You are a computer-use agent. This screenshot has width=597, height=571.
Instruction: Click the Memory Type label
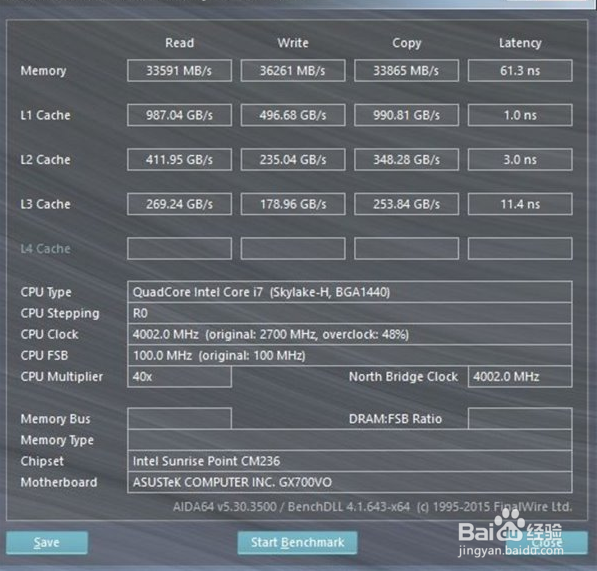click(57, 440)
